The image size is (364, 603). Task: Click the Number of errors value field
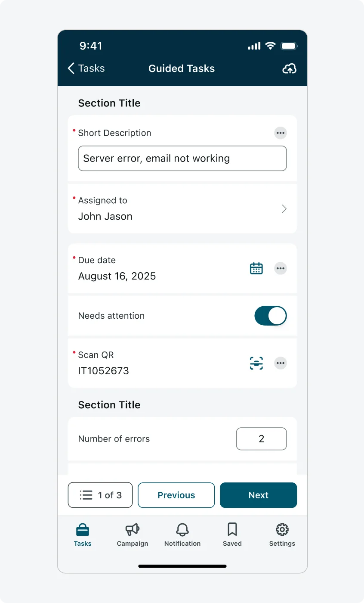(261, 438)
